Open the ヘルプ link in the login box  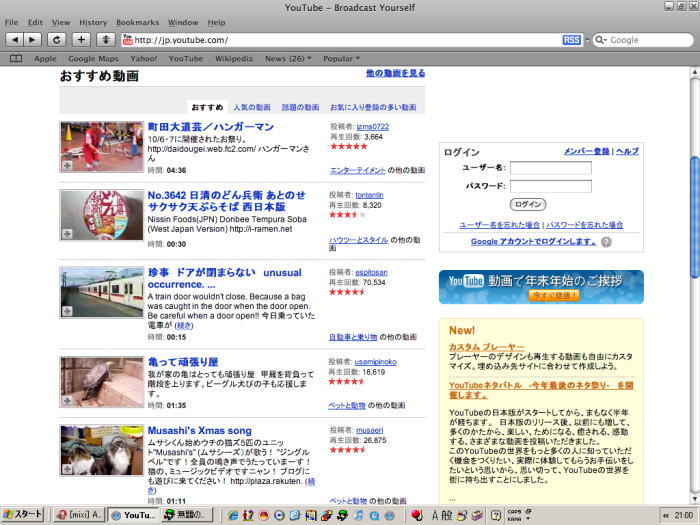click(x=627, y=151)
